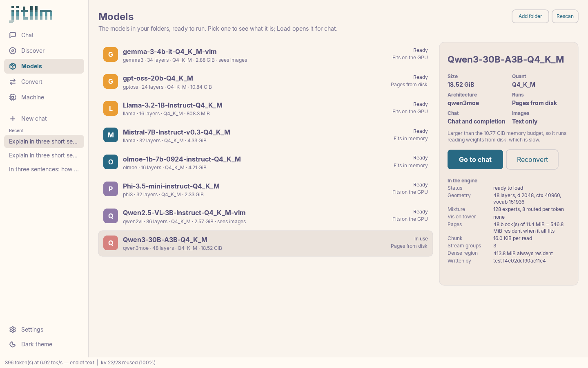Screen dimensions: 588x368
Task: Select the Mistral-7B-Instruct-v0.3-Q4_K_M model
Action: click(x=265, y=135)
